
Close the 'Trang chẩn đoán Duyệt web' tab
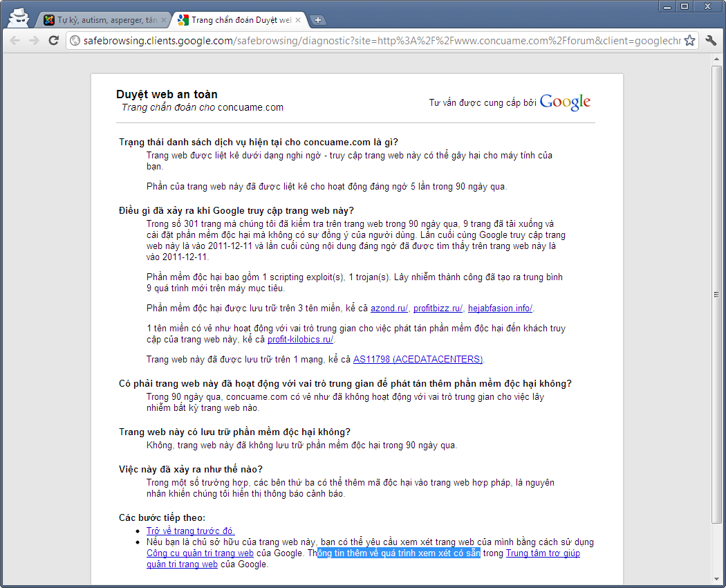tap(298, 20)
